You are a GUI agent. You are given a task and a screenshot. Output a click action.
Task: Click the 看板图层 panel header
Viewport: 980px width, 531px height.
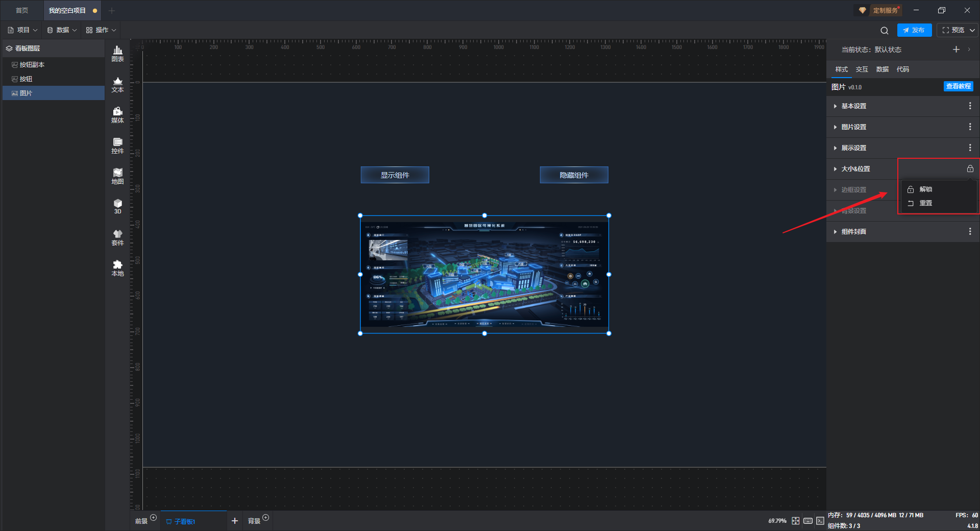pos(54,49)
